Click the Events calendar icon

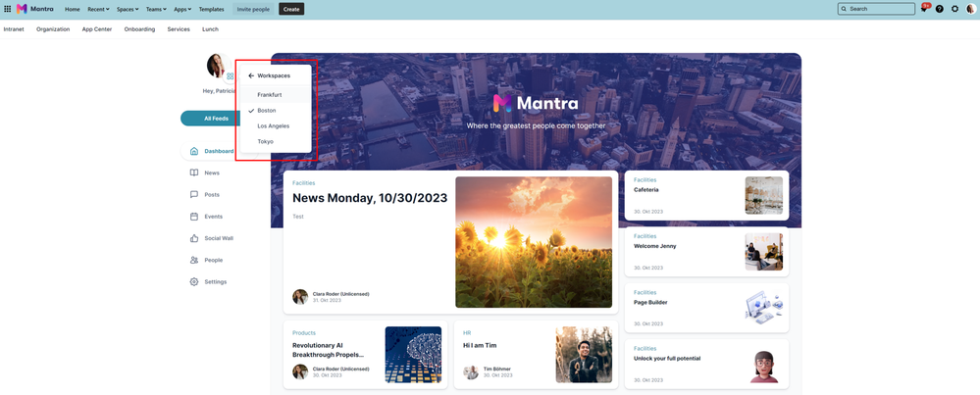194,217
